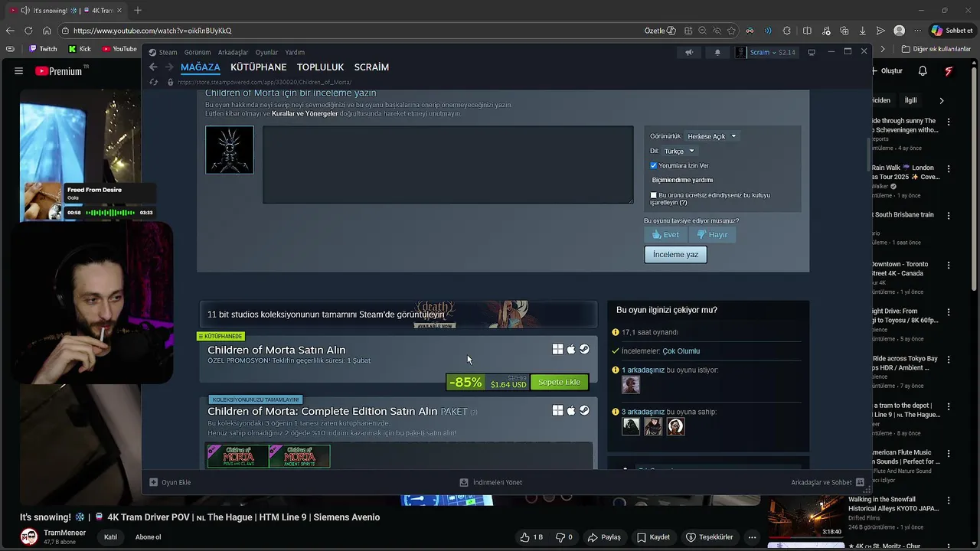This screenshot has height=551, width=980.
Task: Open browser settings and more menu
Action: coord(918,31)
